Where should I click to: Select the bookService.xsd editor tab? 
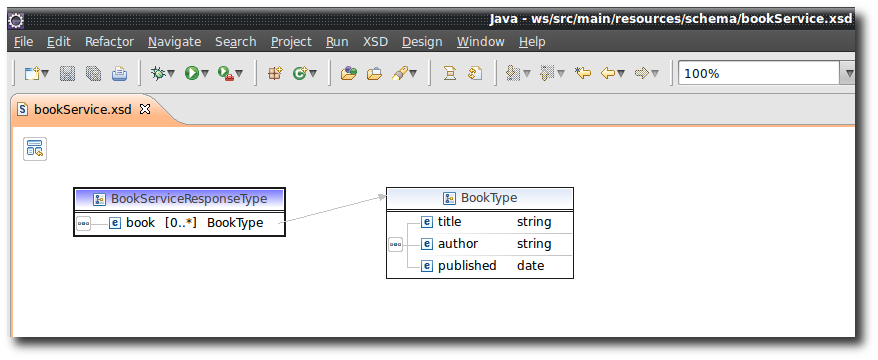pyautogui.click(x=83, y=109)
